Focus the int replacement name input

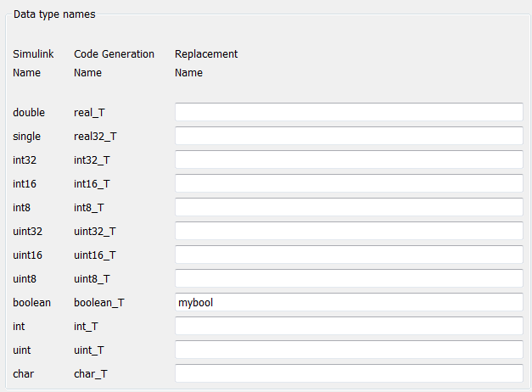point(349,326)
